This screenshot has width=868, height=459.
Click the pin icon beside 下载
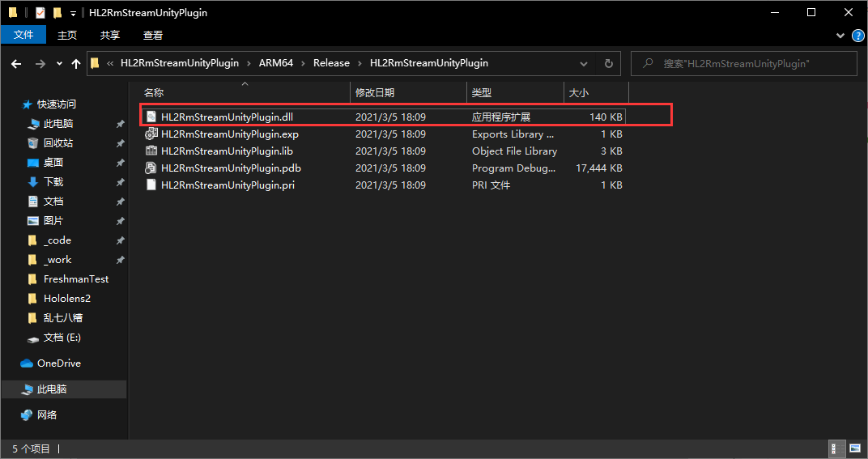(x=120, y=182)
